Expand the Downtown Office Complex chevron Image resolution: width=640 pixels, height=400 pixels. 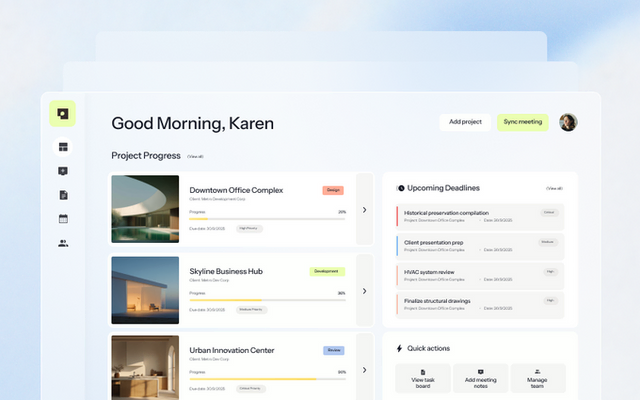tap(364, 209)
